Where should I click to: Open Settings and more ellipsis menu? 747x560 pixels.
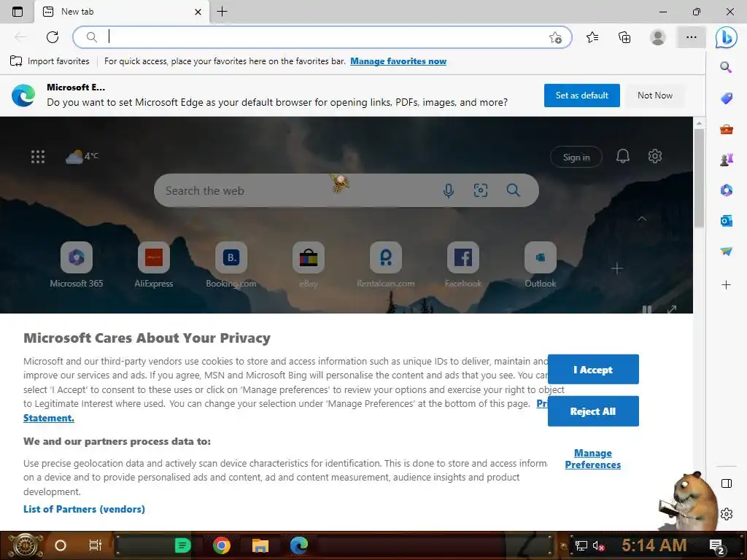point(692,37)
